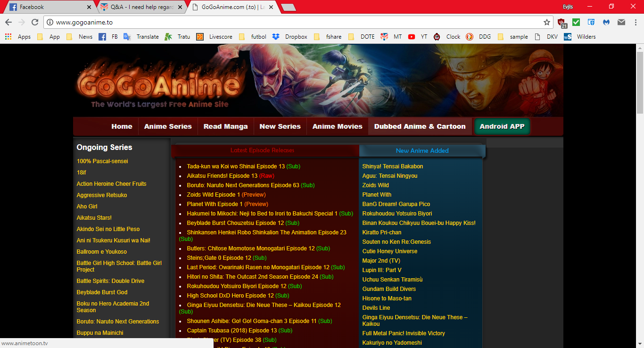This screenshot has height=348, width=644.
Task: Expand the DOTE bookmarks folder
Action: pyautogui.click(x=361, y=37)
